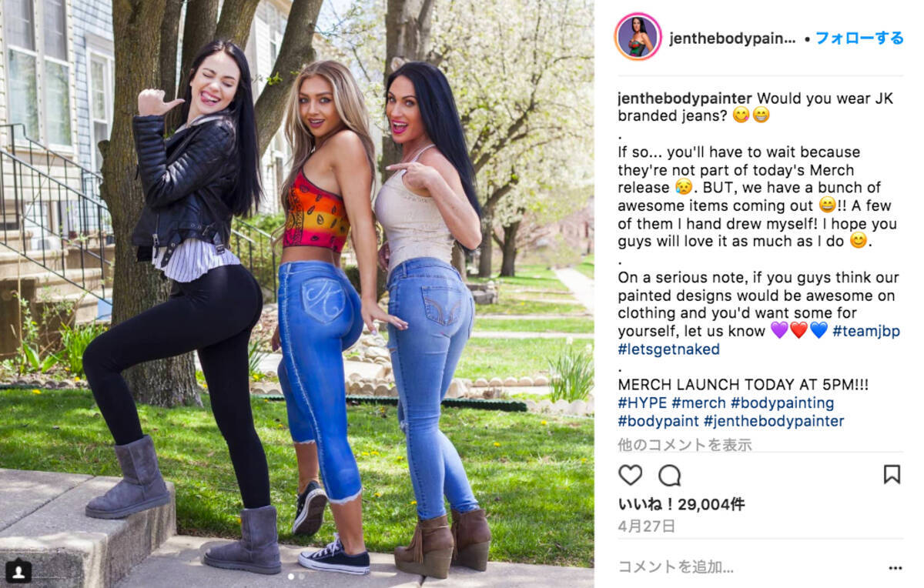Focus the コメントを追加 comment field
Viewport: 924px width, 588px height.
tap(747, 567)
